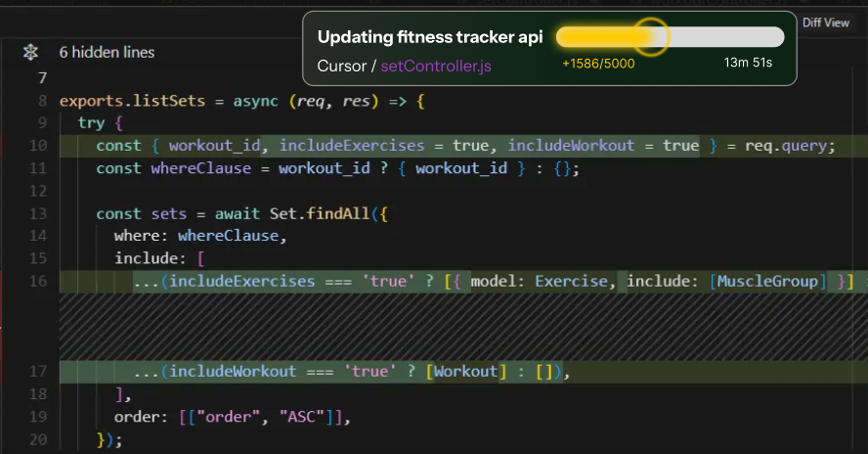The height and width of the screenshot is (454, 868).
Task: Click the striped deleted-lines diff region
Action: coord(463,327)
